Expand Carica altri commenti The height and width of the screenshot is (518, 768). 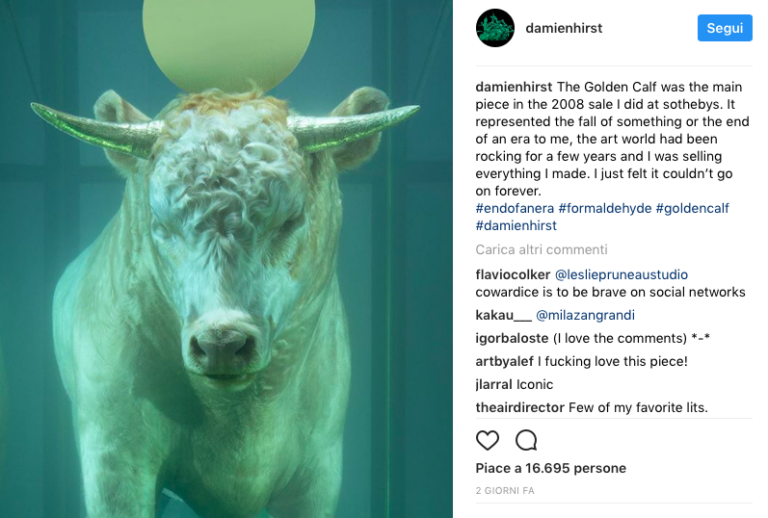point(541,250)
